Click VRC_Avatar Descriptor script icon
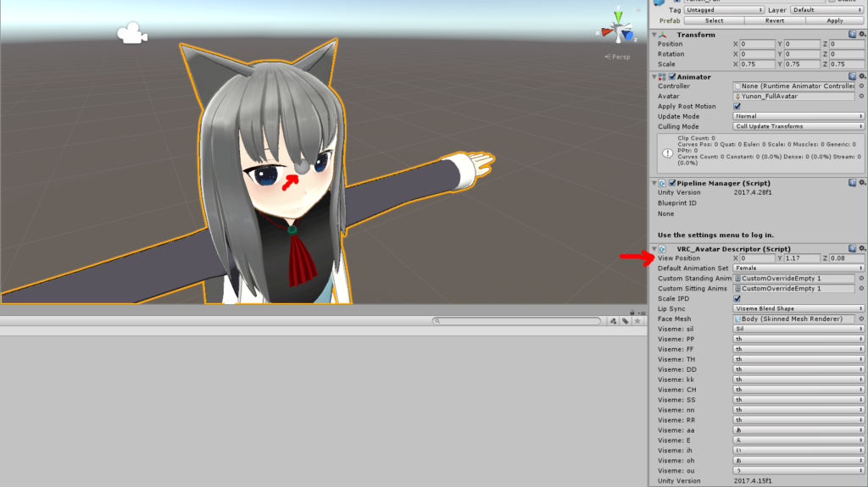 [x=662, y=249]
